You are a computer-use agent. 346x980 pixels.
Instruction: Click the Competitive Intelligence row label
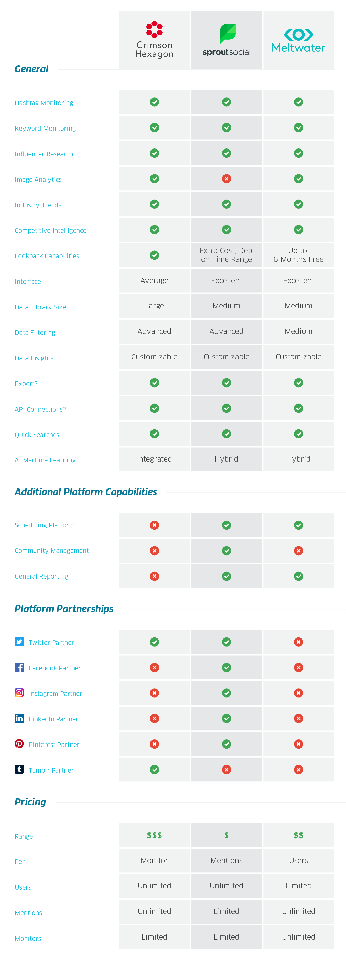coord(50,230)
